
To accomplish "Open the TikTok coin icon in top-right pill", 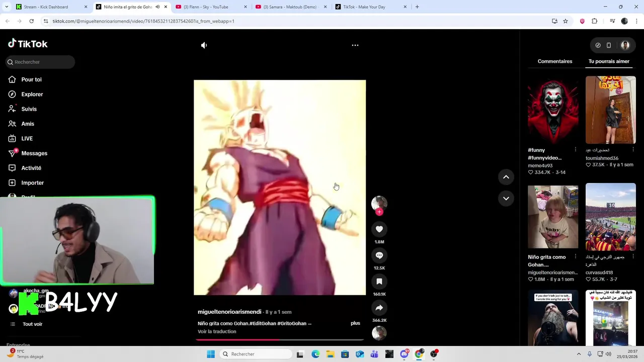I will click(x=598, y=45).
